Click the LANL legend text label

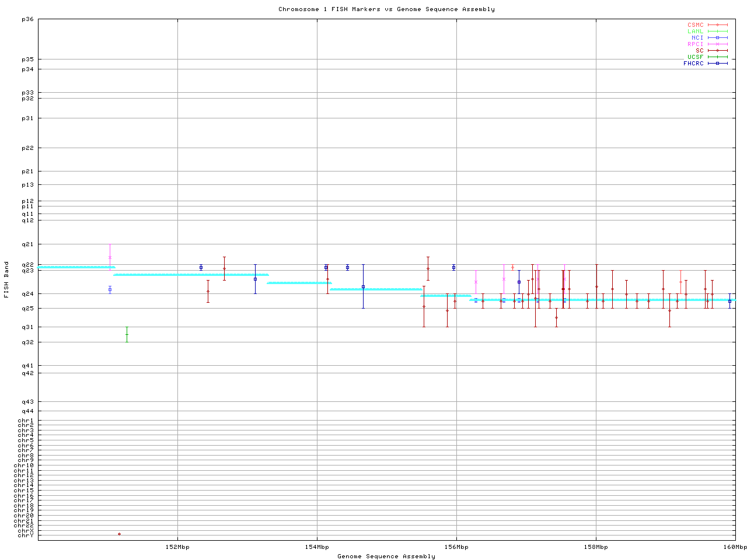click(695, 32)
